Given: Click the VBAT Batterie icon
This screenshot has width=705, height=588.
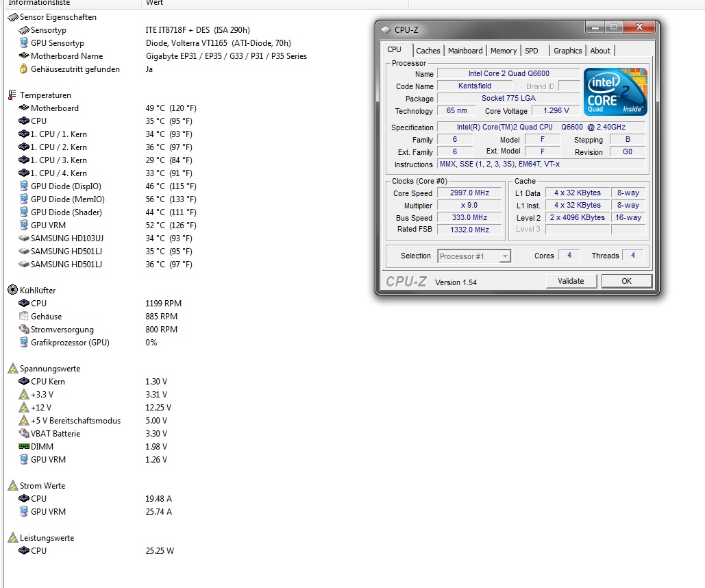Looking at the screenshot, I should [24, 433].
